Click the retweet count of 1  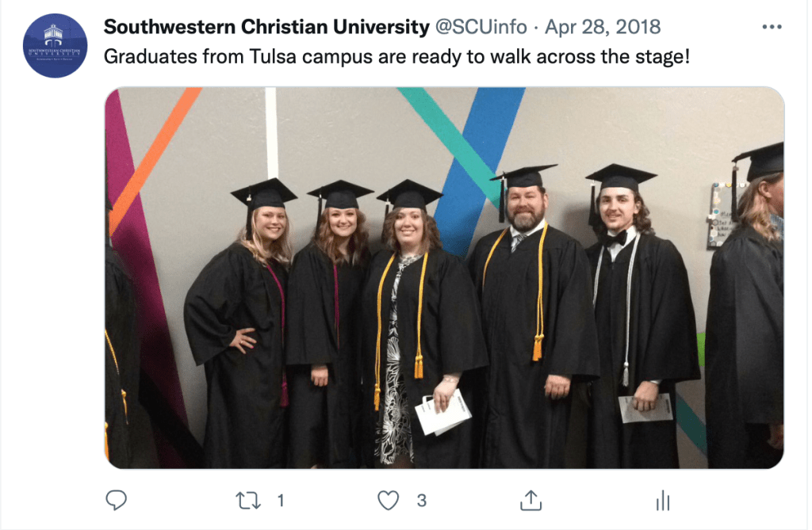pos(281,501)
